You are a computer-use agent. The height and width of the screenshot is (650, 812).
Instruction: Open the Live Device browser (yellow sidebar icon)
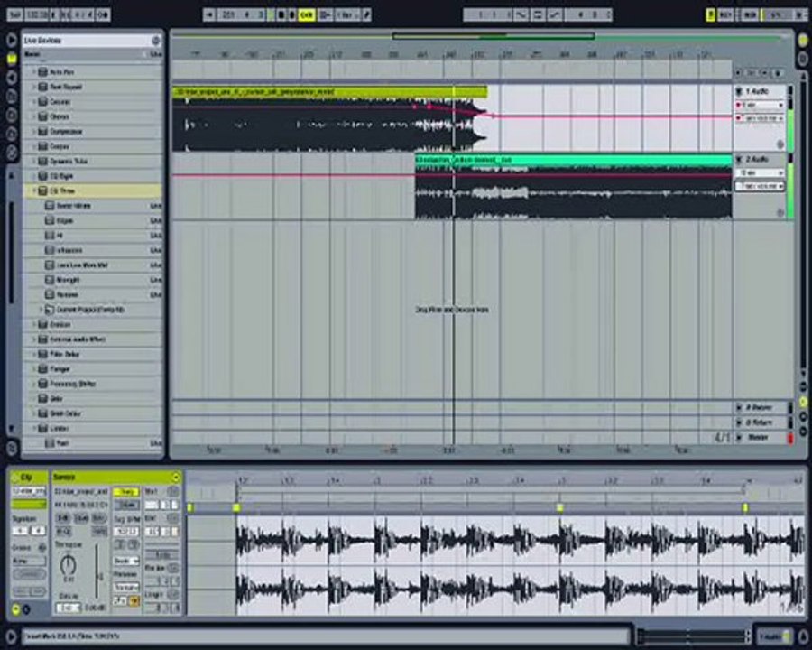12,59
